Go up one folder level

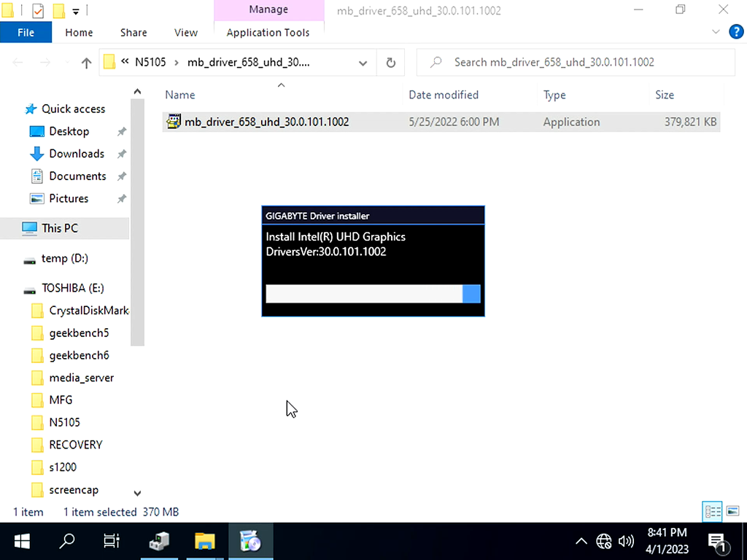point(86,63)
